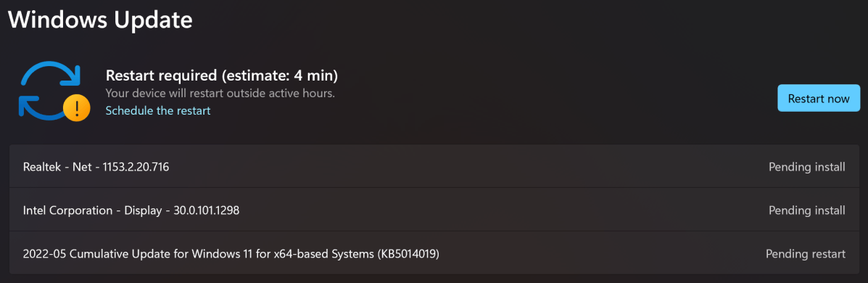The image size is (868, 283).
Task: Select the Restart required status heading
Action: [x=221, y=75]
